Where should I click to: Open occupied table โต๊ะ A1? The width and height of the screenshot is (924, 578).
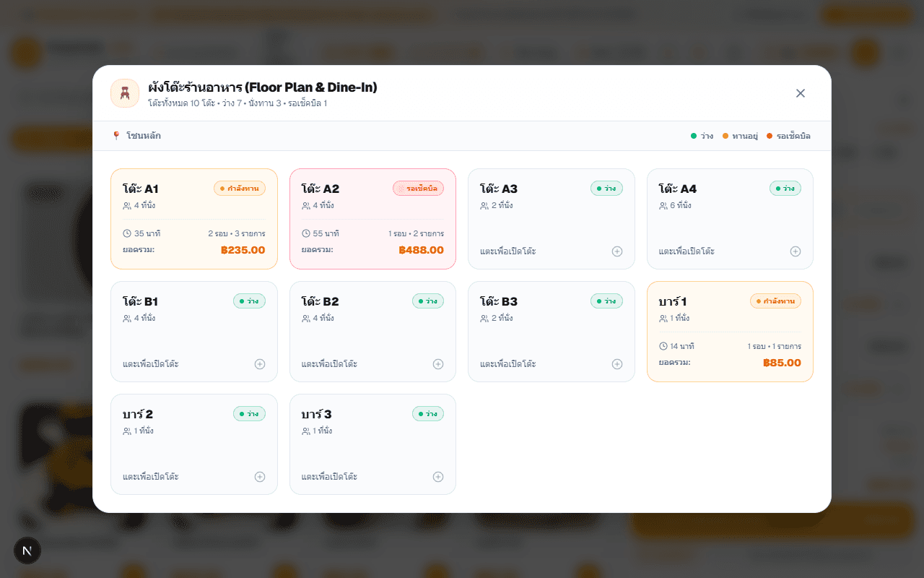pyautogui.click(x=194, y=219)
